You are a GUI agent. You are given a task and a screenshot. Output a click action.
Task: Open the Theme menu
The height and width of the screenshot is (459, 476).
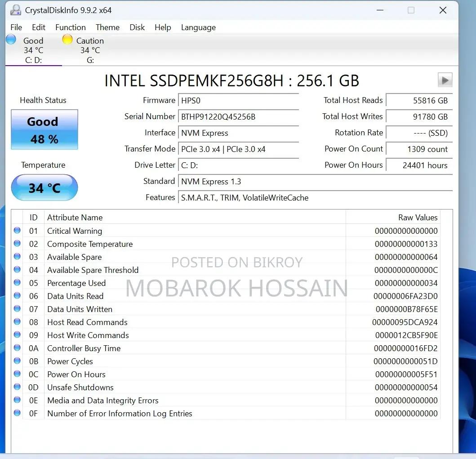click(x=107, y=27)
